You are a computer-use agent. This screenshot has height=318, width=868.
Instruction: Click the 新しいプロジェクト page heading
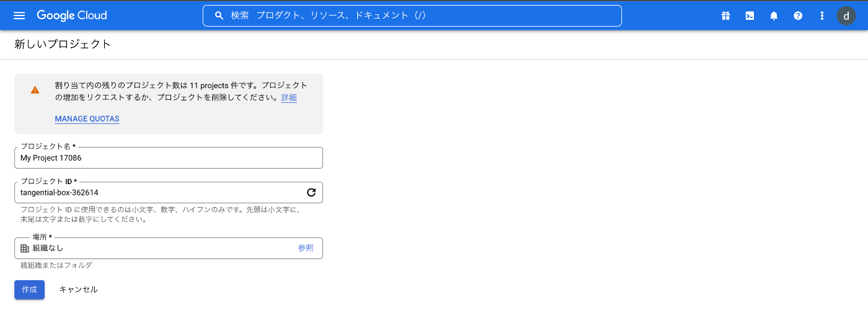[x=63, y=44]
